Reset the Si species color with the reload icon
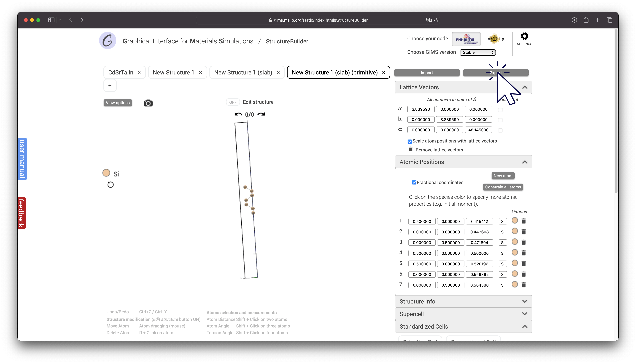The height and width of the screenshot is (364, 636). tap(110, 185)
